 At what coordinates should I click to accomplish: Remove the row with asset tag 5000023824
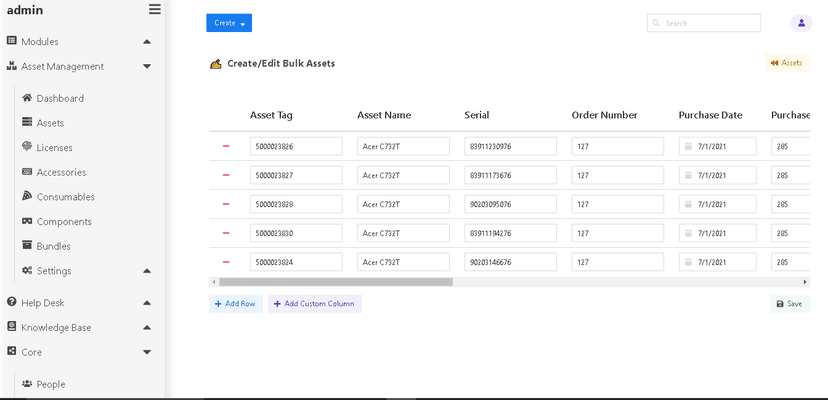coord(226,262)
